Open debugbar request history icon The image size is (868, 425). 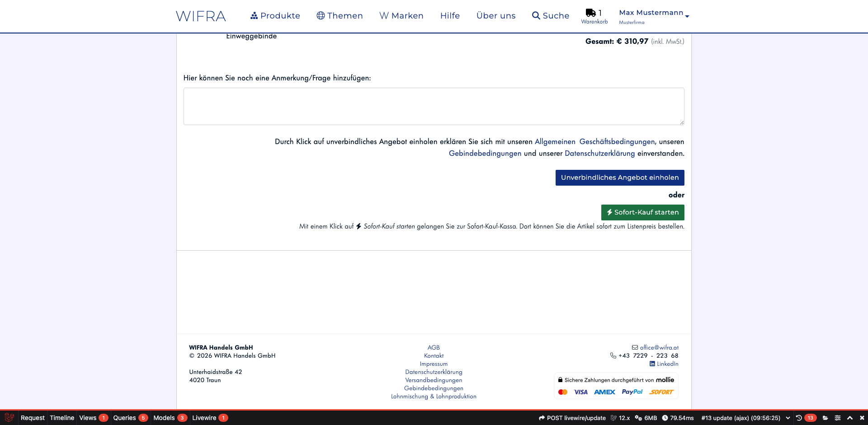pos(799,418)
